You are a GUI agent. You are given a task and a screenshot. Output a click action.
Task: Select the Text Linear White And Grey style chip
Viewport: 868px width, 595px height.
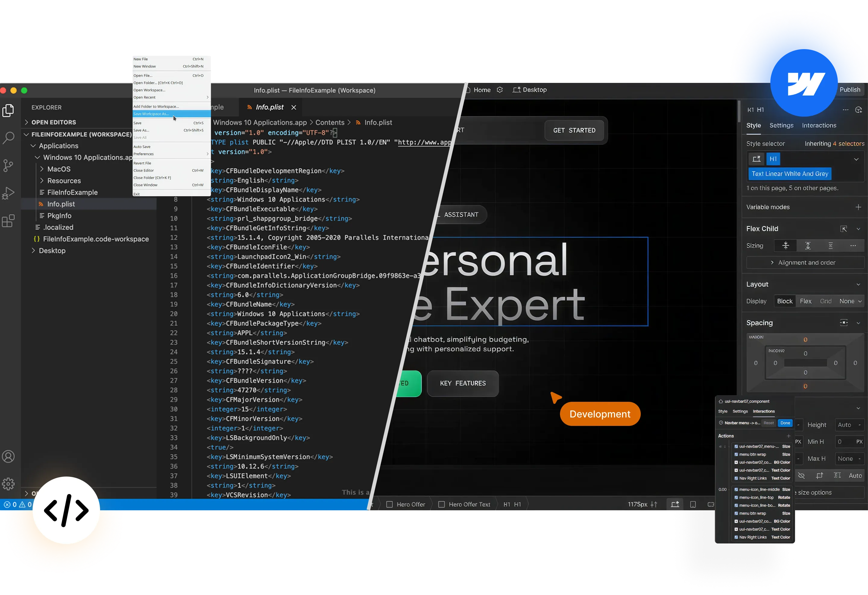(790, 174)
